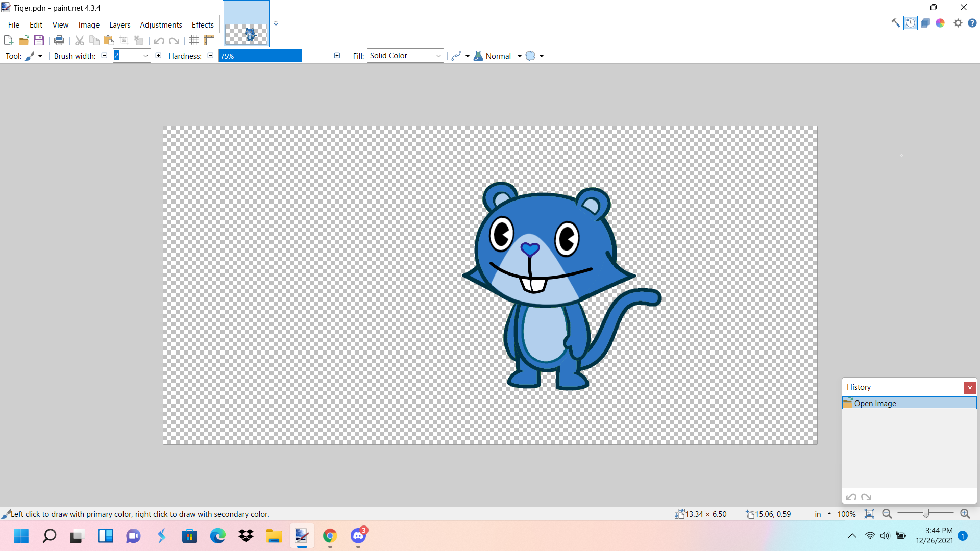Open Microsoft Edge from taskbar

tap(217, 536)
